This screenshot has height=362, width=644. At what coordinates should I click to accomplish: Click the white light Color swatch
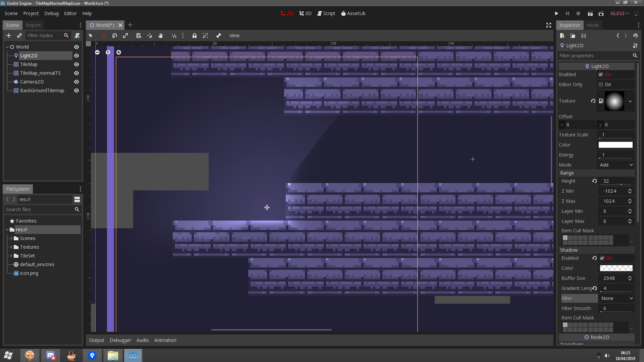pos(615,145)
